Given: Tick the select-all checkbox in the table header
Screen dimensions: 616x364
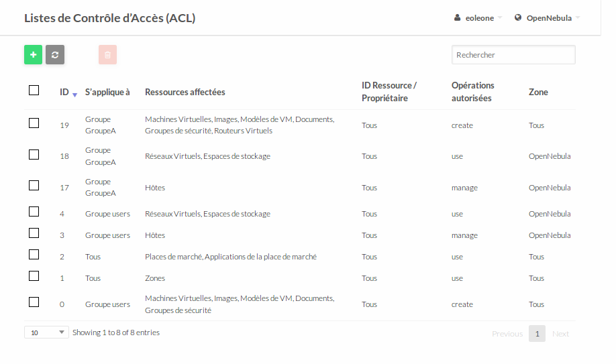Looking at the screenshot, I should 34,90.
